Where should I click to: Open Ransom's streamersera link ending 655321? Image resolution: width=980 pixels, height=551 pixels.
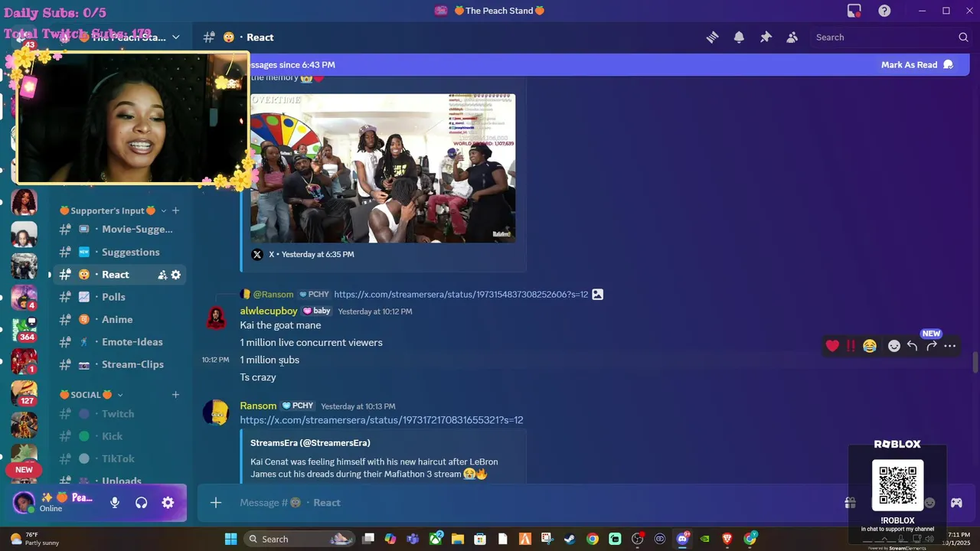coord(381,420)
